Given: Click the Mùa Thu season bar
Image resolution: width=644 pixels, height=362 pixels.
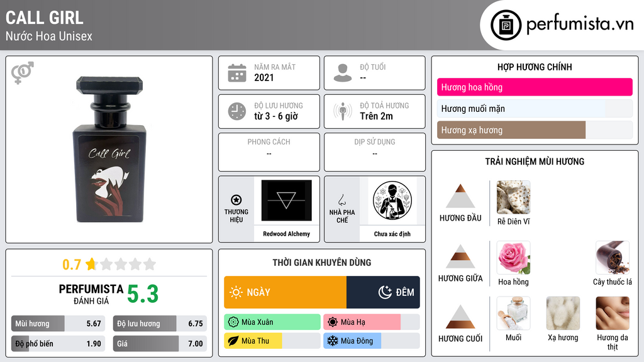Looking at the screenshot, I should [272, 341].
